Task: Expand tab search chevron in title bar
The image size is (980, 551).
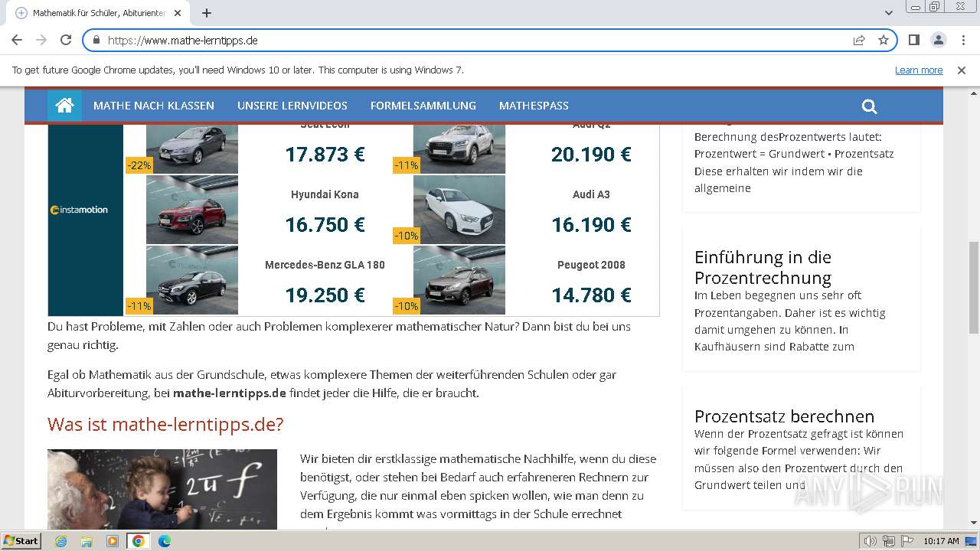Action: click(889, 13)
